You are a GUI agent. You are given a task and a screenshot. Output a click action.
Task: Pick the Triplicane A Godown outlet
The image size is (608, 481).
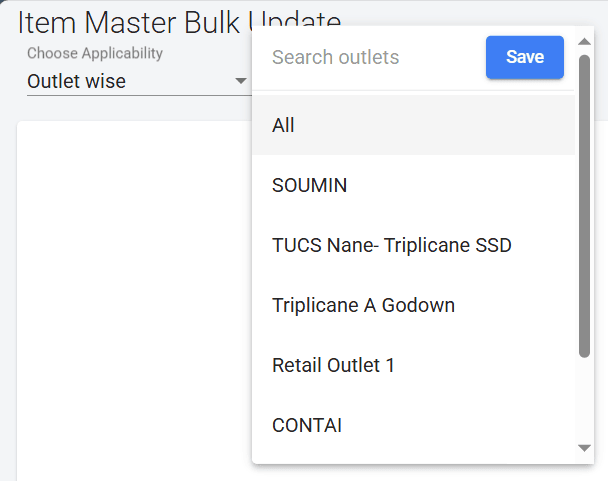(363, 305)
